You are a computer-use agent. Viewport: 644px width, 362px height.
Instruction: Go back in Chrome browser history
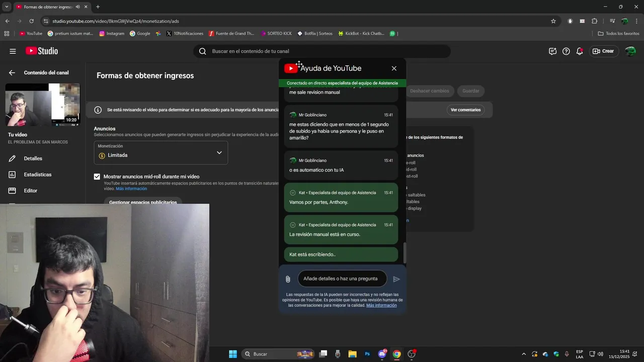click(x=7, y=21)
